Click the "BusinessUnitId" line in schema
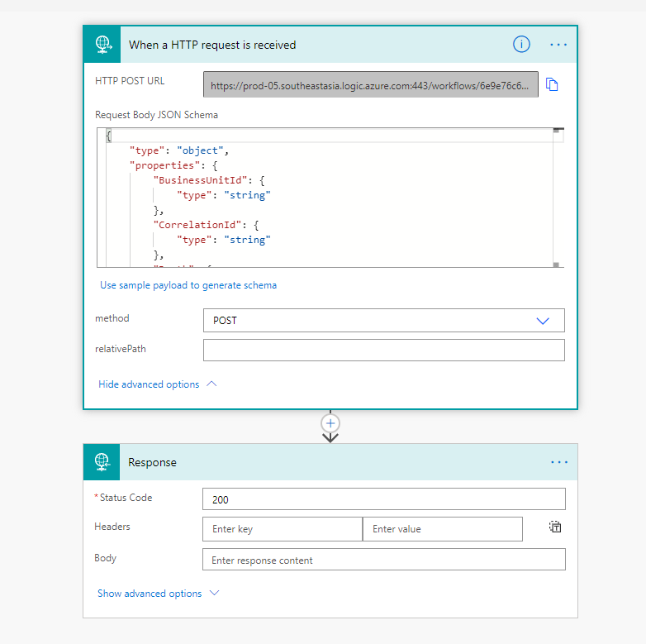 coord(209,180)
